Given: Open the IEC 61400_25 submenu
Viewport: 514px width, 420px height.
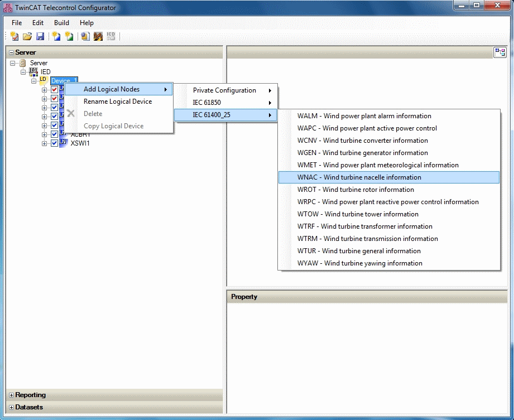Looking at the screenshot, I should 226,115.
